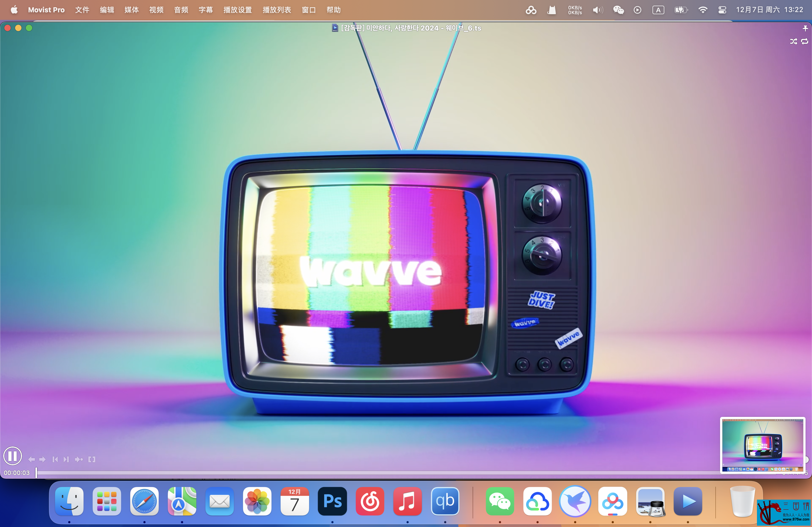Open Photos from the dock
Image resolution: width=812 pixels, height=527 pixels.
point(257,501)
